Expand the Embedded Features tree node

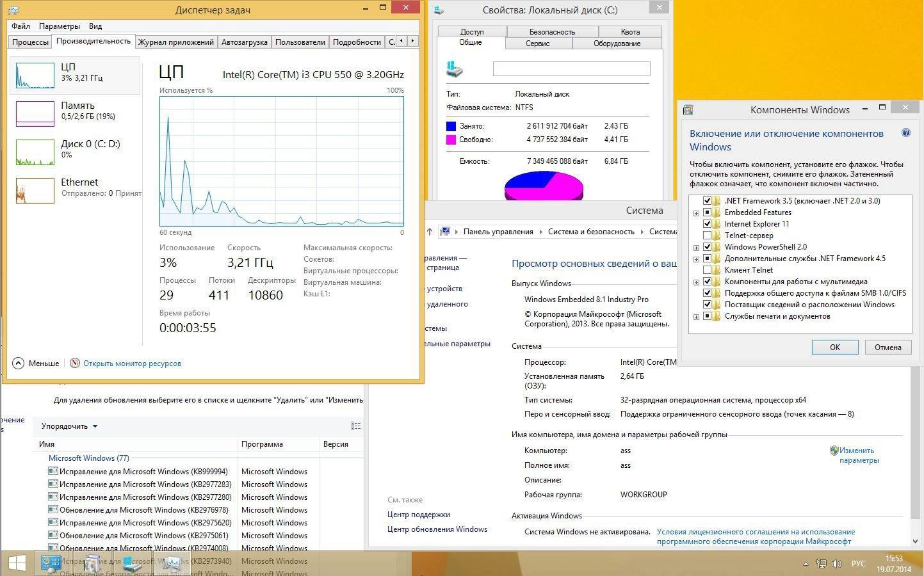tap(696, 213)
